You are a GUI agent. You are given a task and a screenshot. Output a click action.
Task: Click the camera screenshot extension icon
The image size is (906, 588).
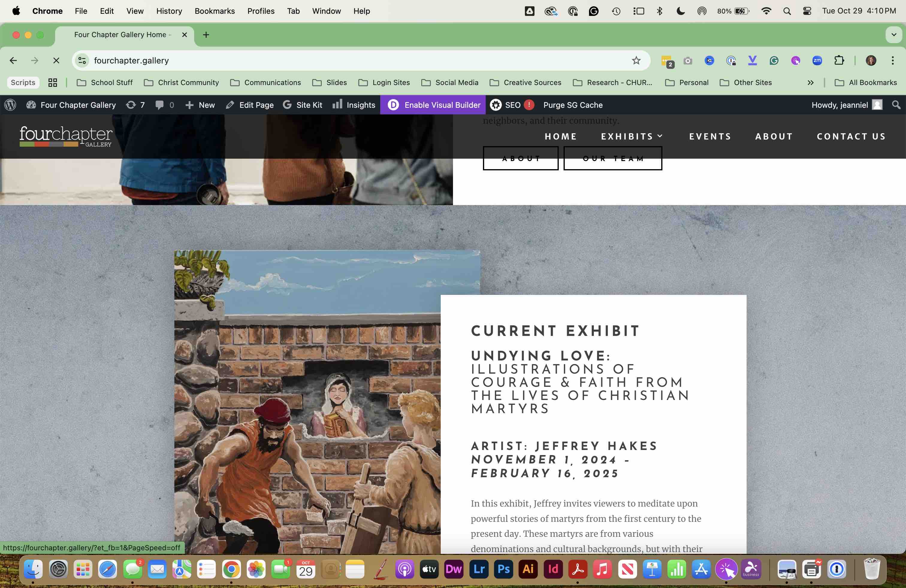[x=688, y=60]
